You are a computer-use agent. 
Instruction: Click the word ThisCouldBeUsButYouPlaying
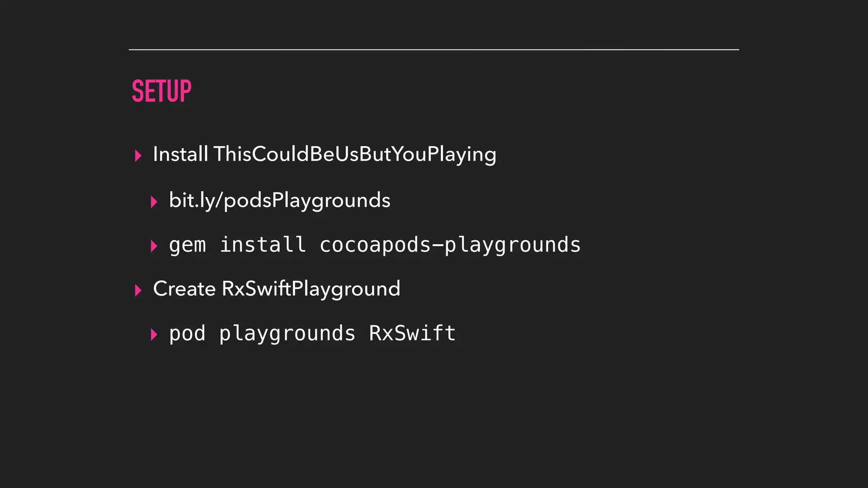[355, 154]
